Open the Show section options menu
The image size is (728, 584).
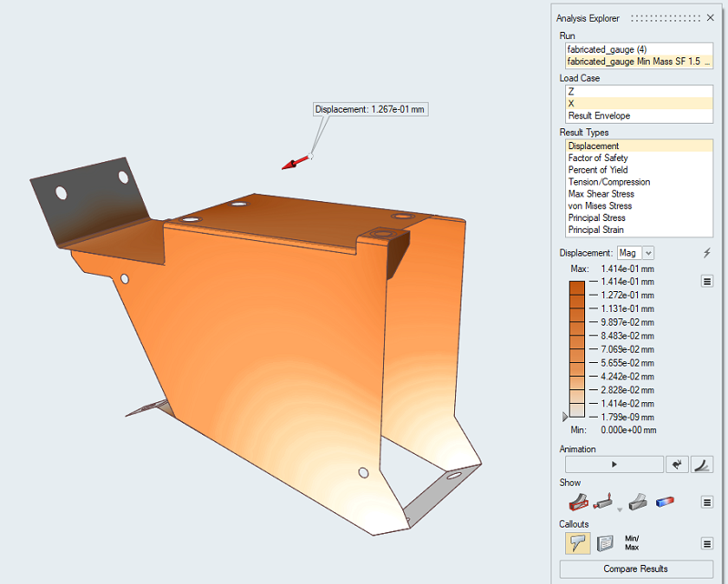tap(707, 501)
